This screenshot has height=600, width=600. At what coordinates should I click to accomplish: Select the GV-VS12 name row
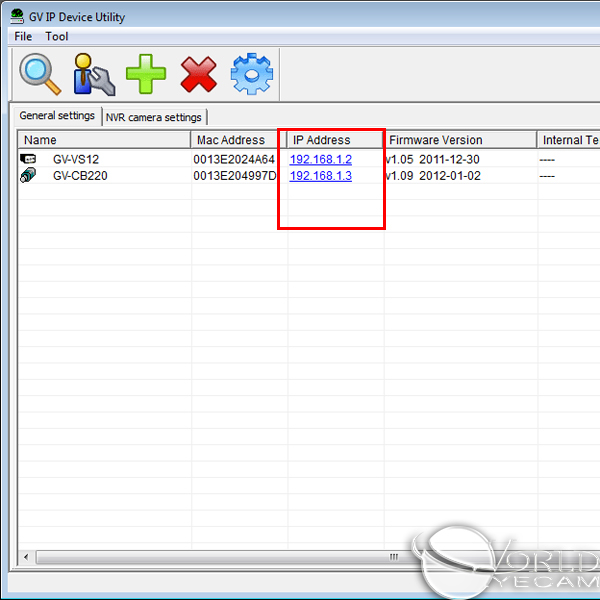click(x=76, y=159)
